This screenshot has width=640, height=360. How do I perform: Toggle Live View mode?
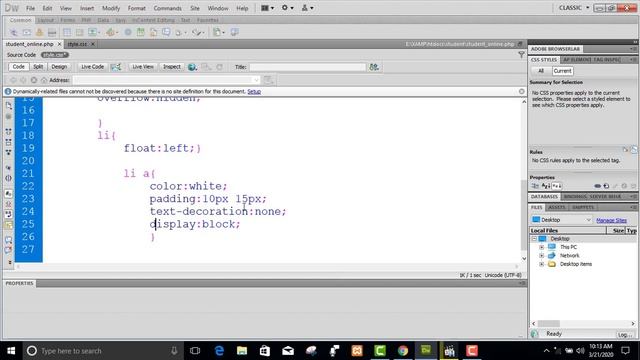click(x=143, y=67)
